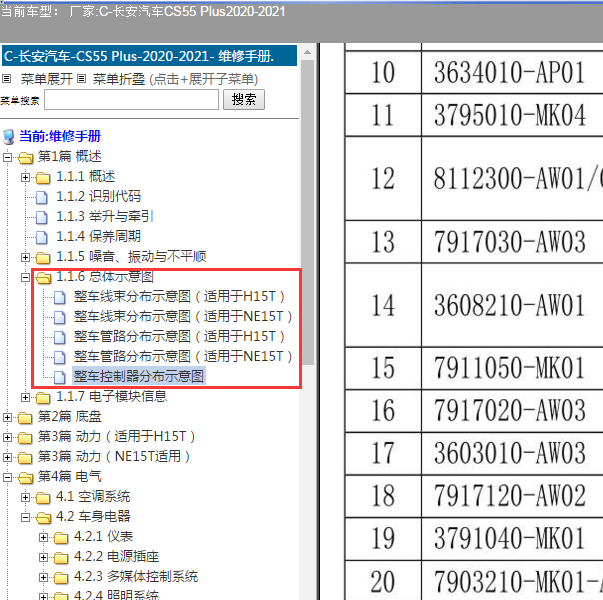Expand the 1.1.1 概述 node

tap(25, 177)
